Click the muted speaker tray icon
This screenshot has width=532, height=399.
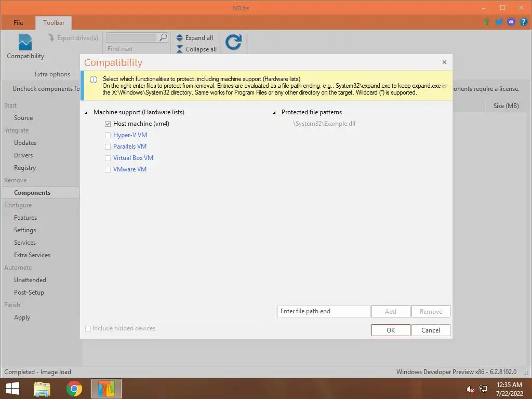pyautogui.click(x=470, y=389)
